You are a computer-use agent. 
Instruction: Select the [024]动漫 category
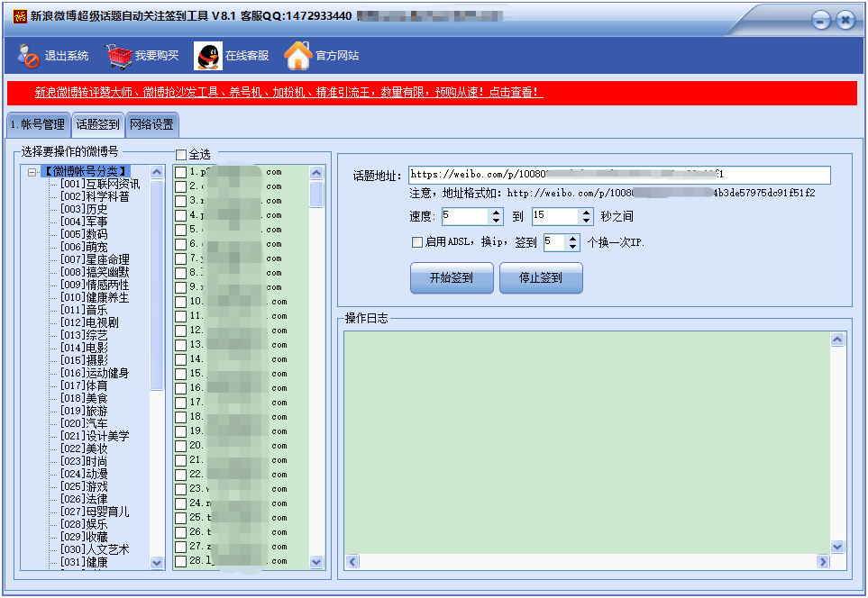[84, 474]
